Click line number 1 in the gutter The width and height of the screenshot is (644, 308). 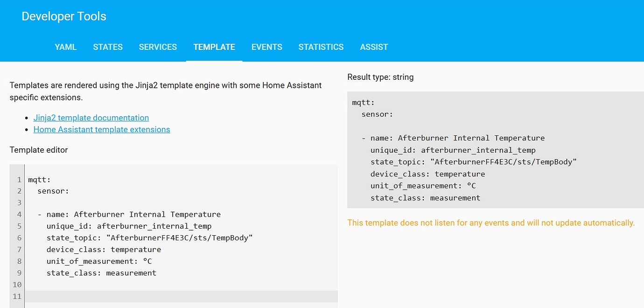[17, 179]
